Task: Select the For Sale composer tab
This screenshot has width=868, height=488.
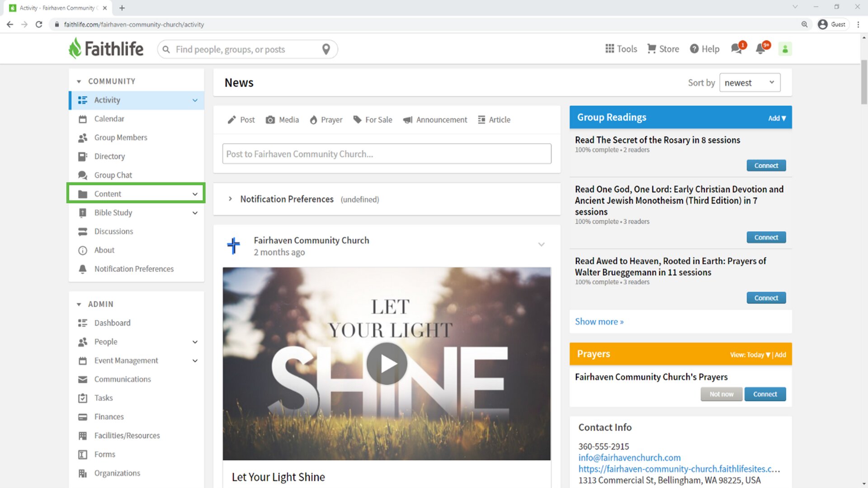Action: 373,120
